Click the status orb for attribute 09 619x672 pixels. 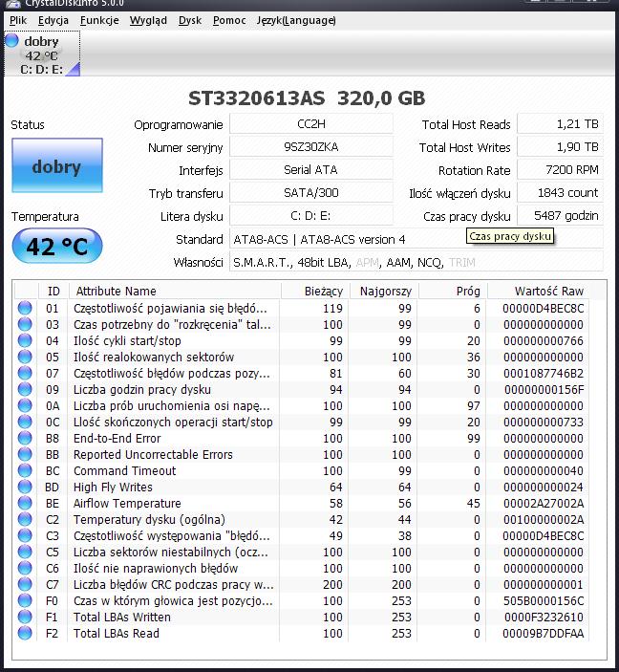(25, 390)
